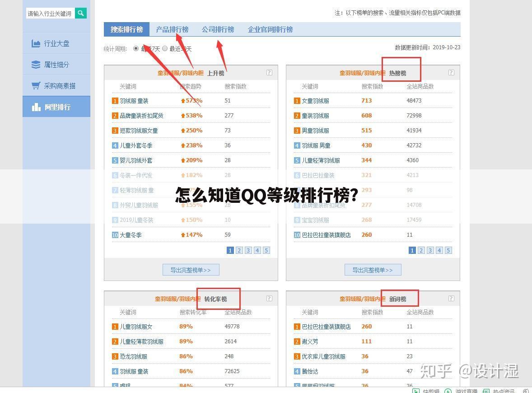Click keyword 大童冬季
This screenshot has width=532, height=393.
click(131, 235)
